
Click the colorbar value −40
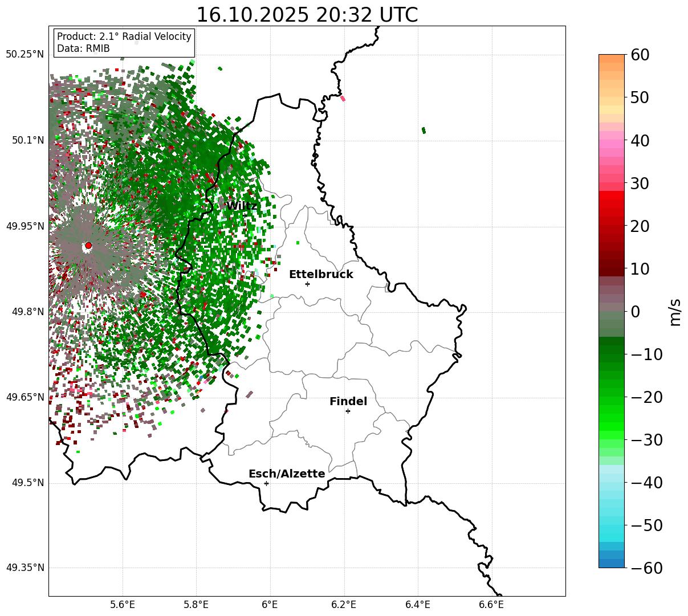pyautogui.click(x=646, y=482)
